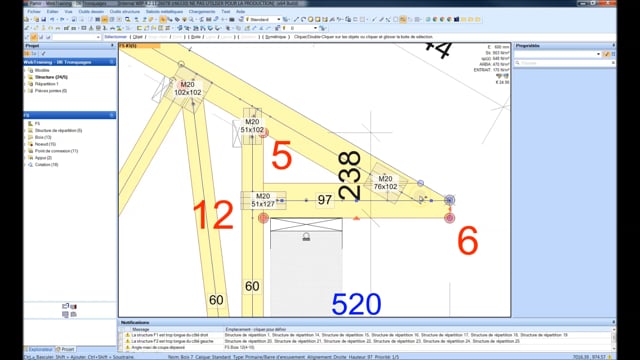Pin the Propriétés panel
640x360 pixels.
613,46
